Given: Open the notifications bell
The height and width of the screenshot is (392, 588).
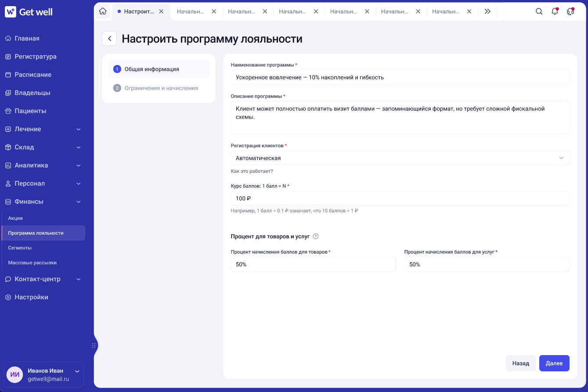Looking at the screenshot, I should click(555, 11).
